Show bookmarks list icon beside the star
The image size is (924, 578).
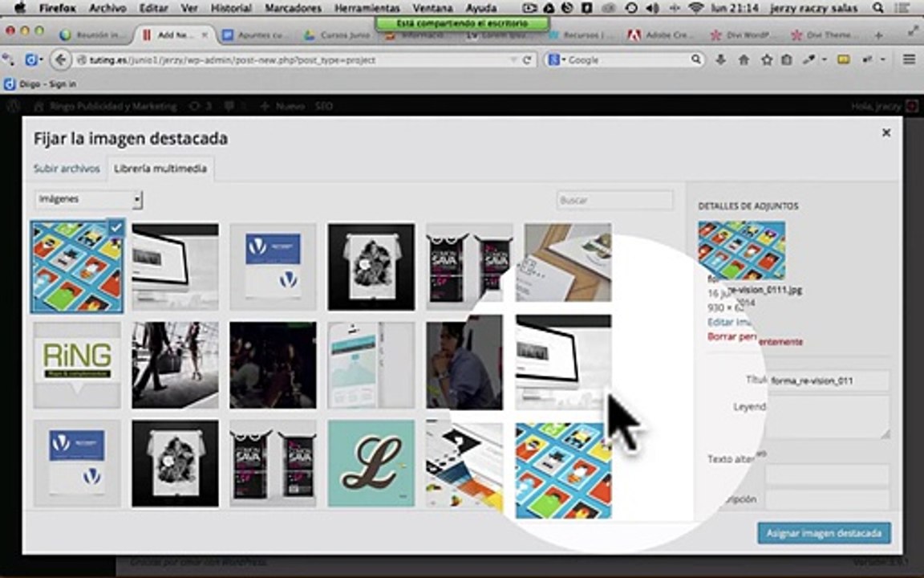[786, 59]
